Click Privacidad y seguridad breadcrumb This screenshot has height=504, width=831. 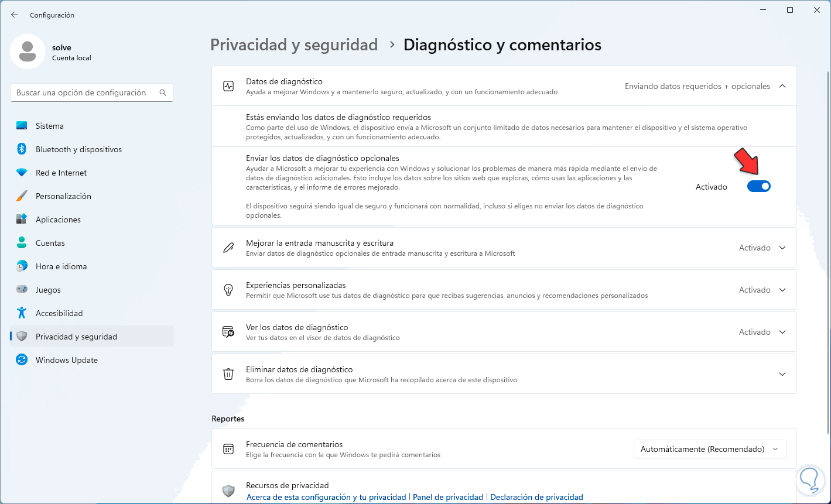pos(294,45)
